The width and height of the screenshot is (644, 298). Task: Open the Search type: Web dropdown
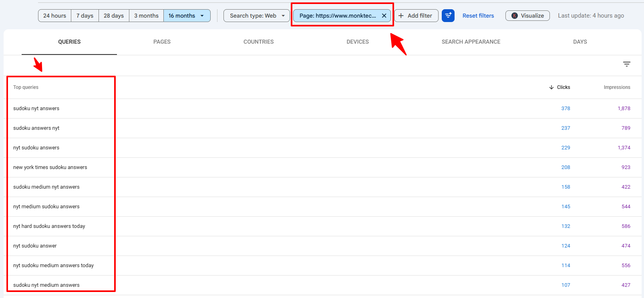tap(257, 16)
